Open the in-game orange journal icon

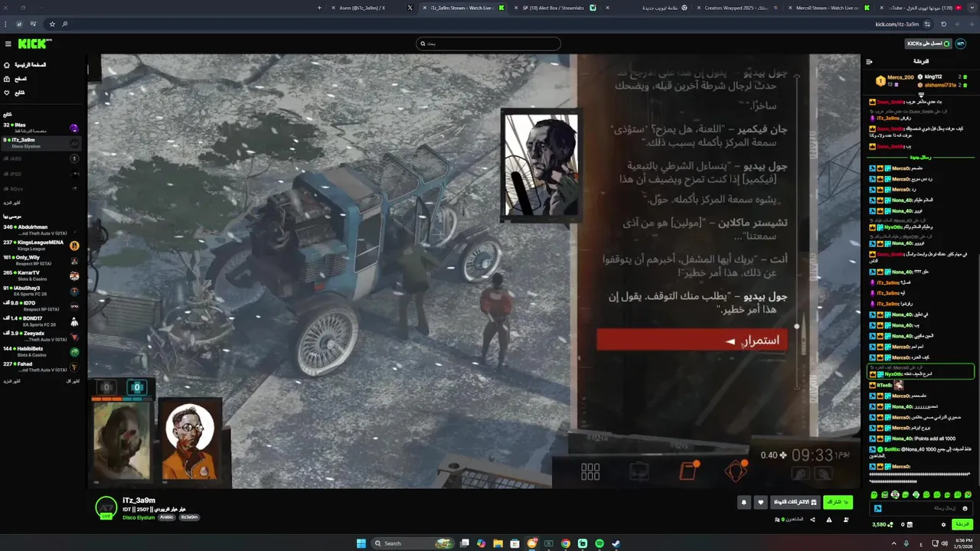[x=688, y=470]
